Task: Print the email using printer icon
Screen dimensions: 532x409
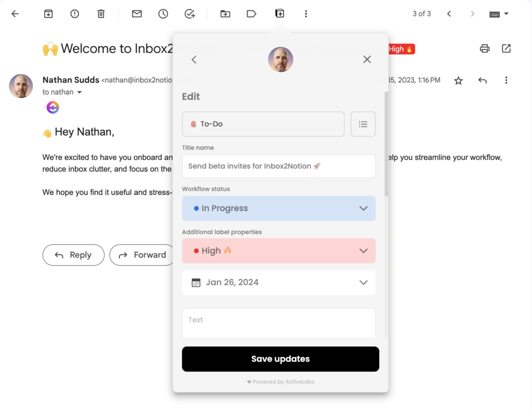Action: click(485, 48)
